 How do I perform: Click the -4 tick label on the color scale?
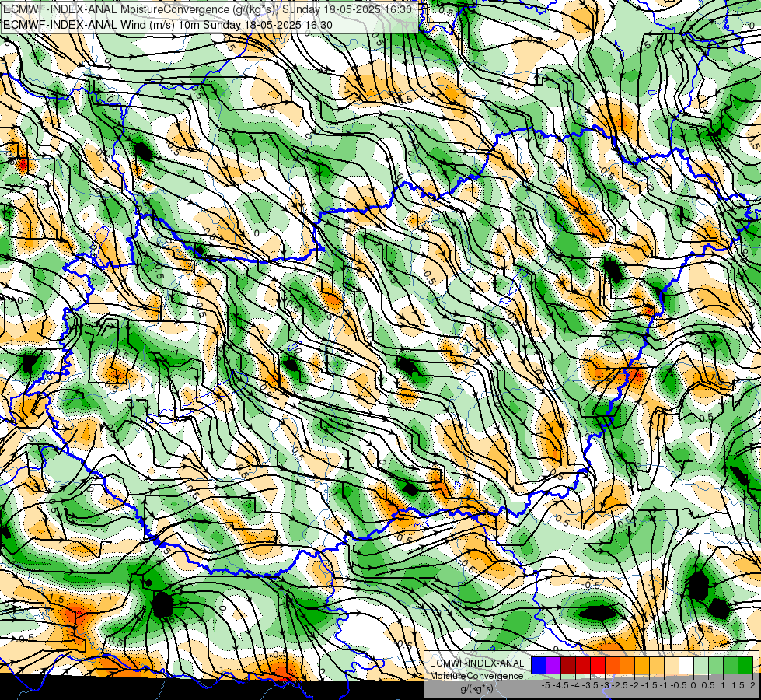pos(575,685)
